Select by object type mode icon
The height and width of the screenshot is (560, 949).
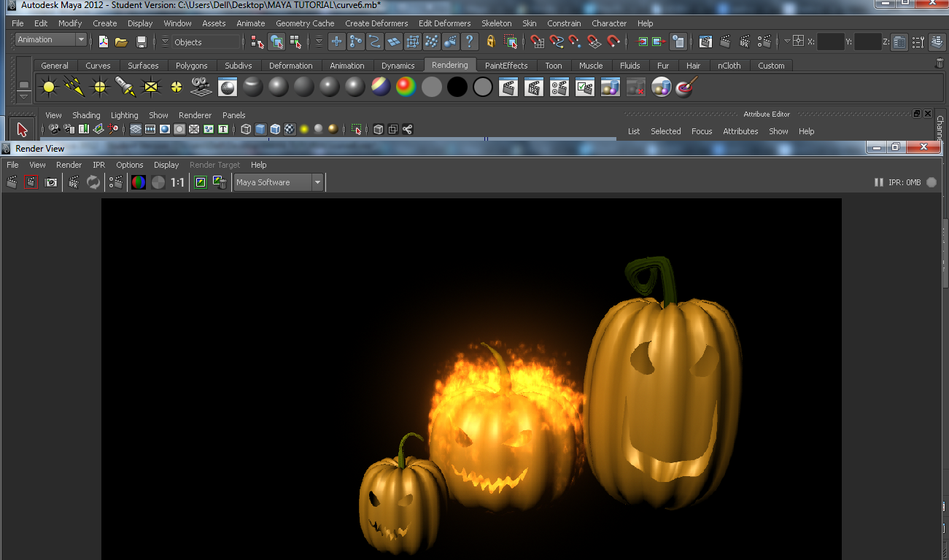pos(276,42)
